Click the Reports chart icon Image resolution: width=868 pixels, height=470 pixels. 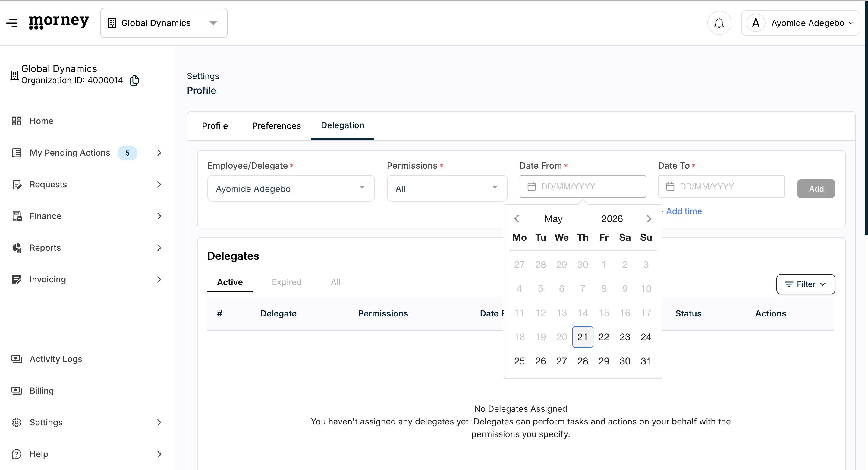[x=17, y=248]
